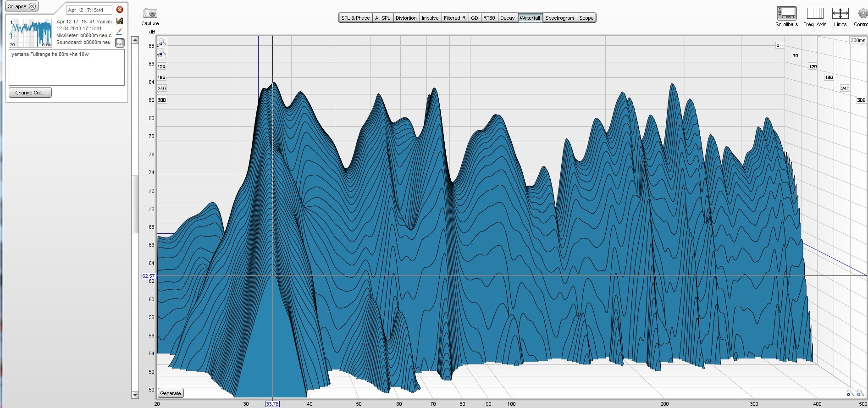Click the 12.04.2013 17:15:41 date text
Image resolution: width=868 pixels, height=408 pixels.
tap(79, 28)
